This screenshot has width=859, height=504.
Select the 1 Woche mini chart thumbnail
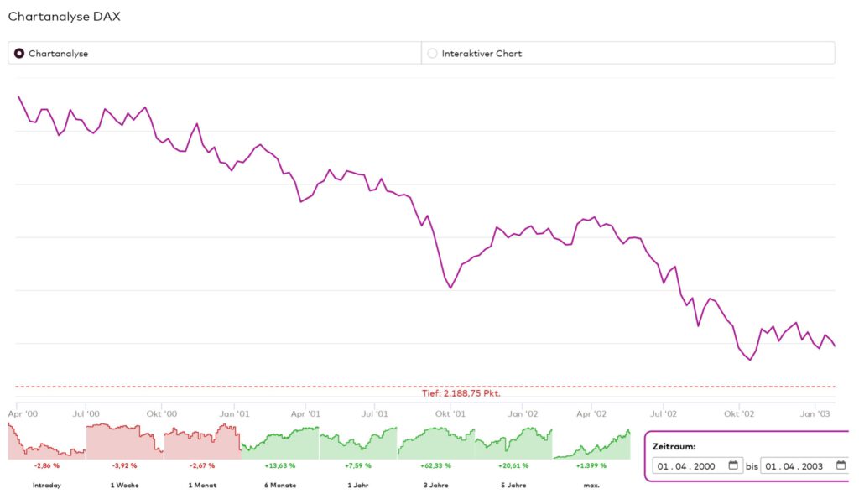click(124, 442)
